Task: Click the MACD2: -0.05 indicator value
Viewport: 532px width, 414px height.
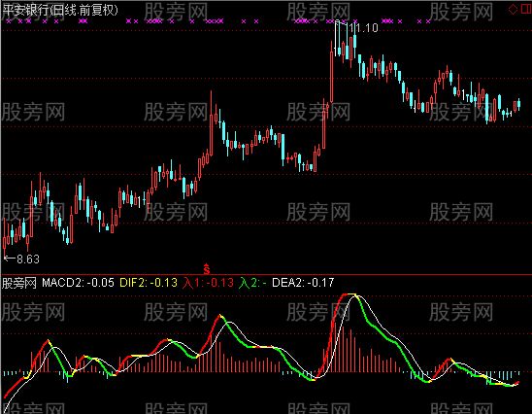Action: (x=78, y=283)
